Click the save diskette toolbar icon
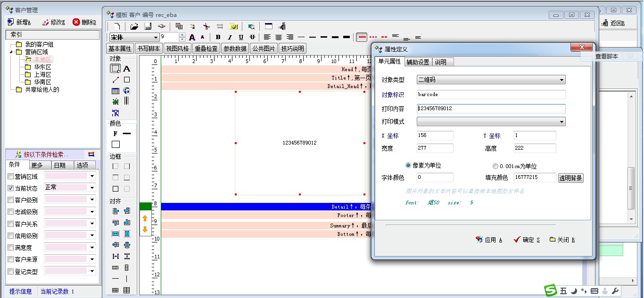Screen dimensions: 644x298 point(148,26)
